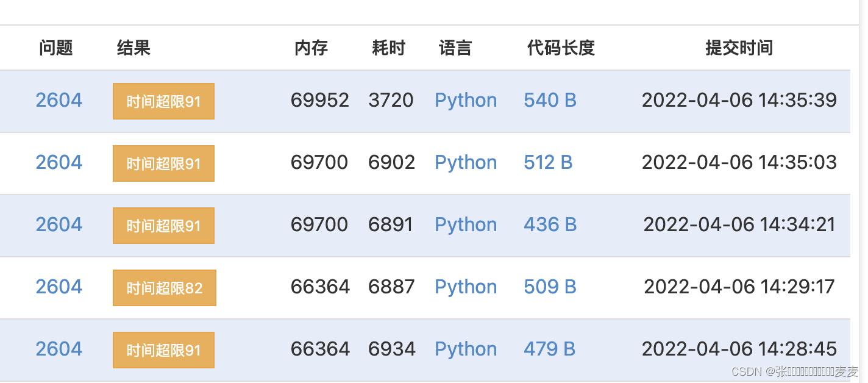Click the Python link in the 6887 time row
This screenshot has height=383, width=868.
tap(466, 287)
